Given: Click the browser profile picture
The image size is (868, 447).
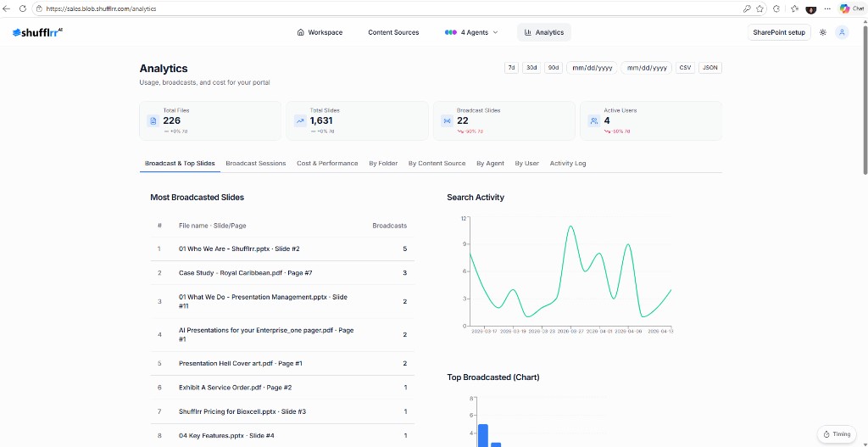Looking at the screenshot, I should tap(811, 8).
